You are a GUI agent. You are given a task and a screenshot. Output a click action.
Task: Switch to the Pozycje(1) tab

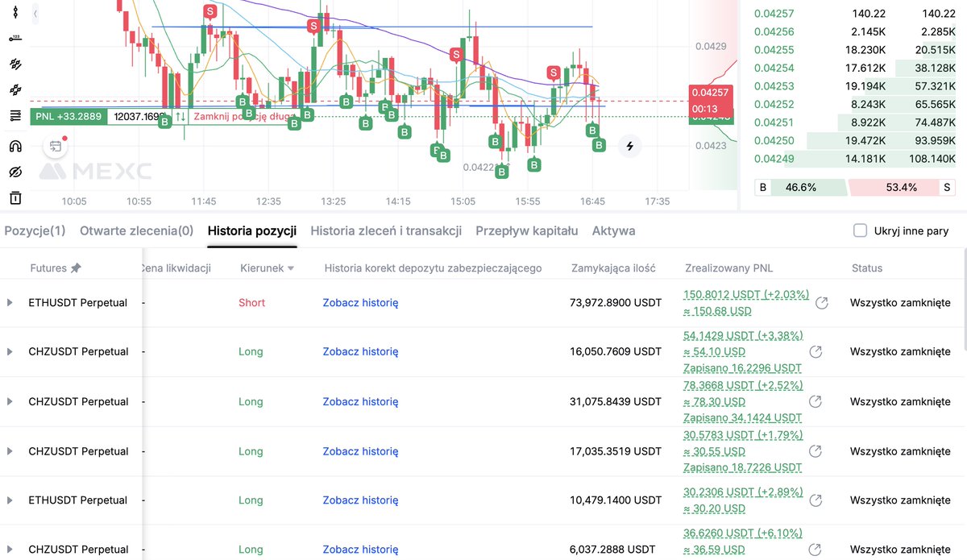(x=35, y=230)
